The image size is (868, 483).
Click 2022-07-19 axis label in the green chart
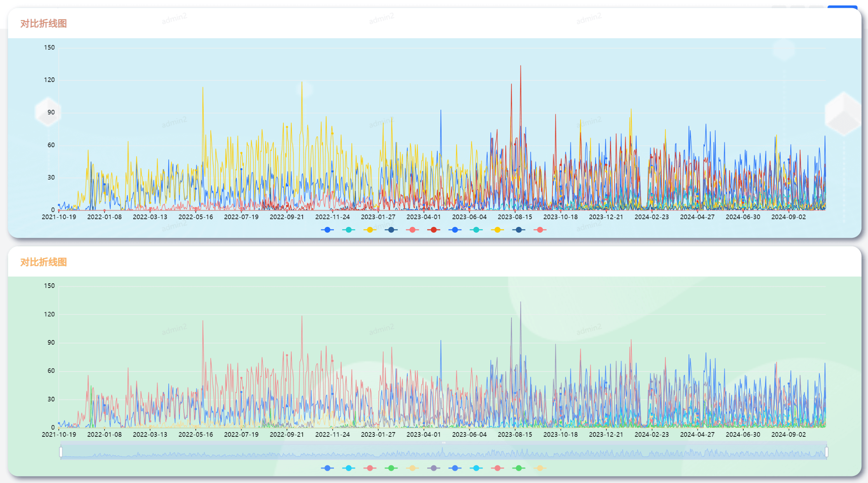[x=241, y=434]
